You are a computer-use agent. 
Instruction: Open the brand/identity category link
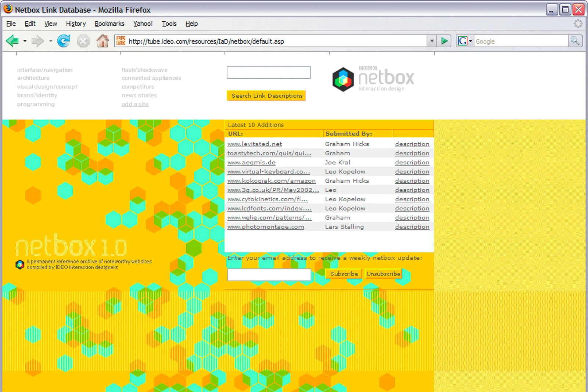point(37,95)
